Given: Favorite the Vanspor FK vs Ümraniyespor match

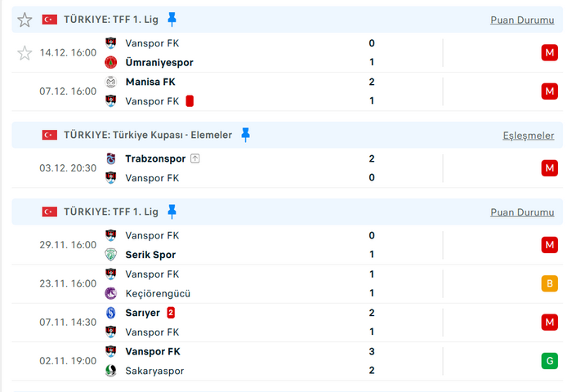Looking at the screenshot, I should click(x=25, y=53).
